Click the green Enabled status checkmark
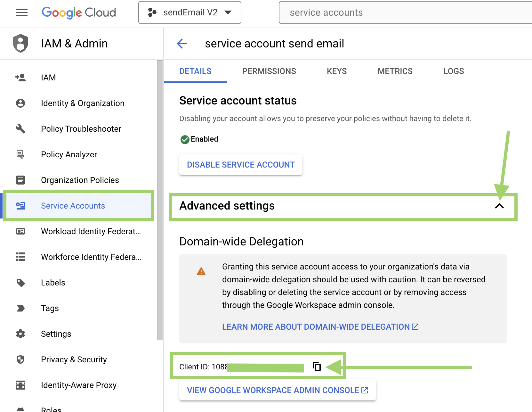 [185, 139]
